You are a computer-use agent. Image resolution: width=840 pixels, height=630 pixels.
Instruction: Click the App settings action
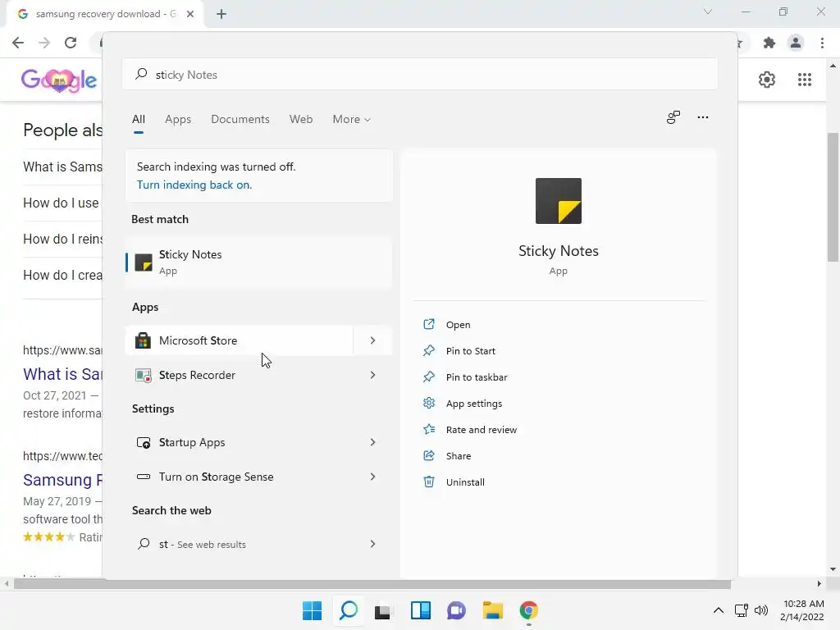[x=474, y=404]
